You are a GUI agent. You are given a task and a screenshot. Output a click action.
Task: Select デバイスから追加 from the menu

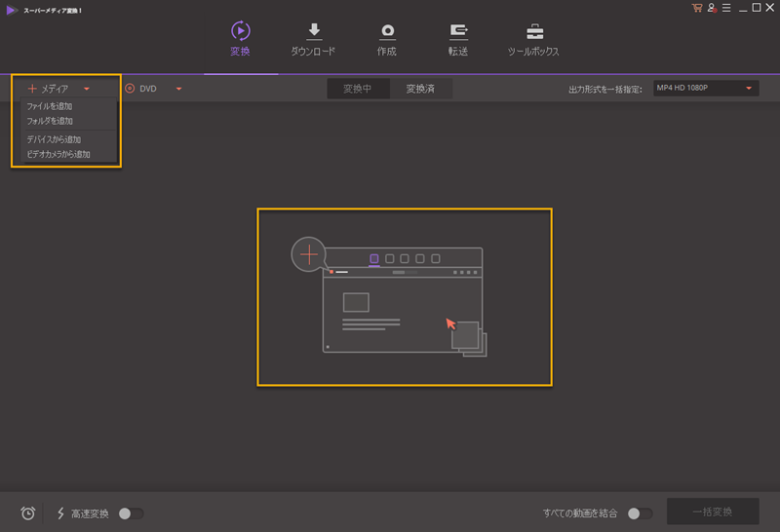coord(54,139)
